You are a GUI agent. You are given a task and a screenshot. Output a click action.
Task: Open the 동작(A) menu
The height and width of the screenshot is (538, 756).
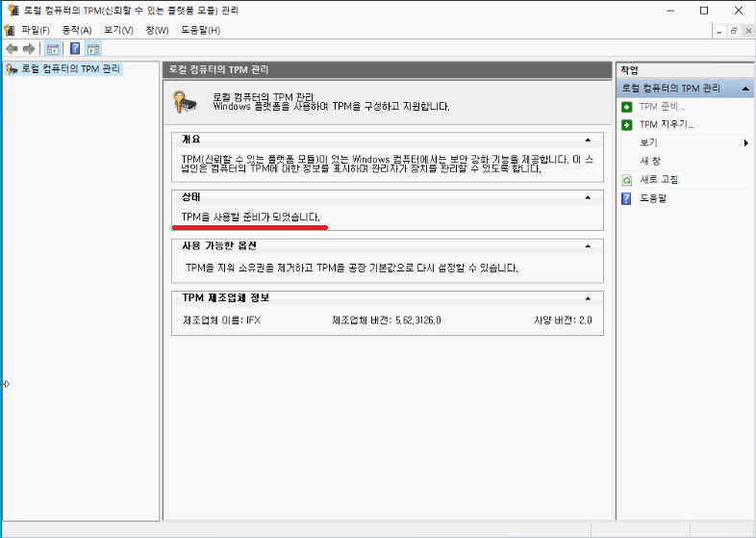pyautogui.click(x=77, y=30)
